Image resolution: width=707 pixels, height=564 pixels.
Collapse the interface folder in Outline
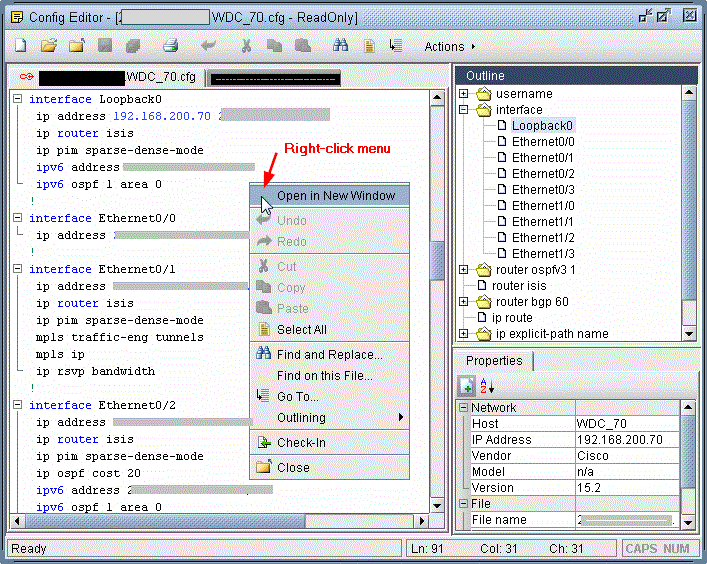pyautogui.click(x=464, y=110)
